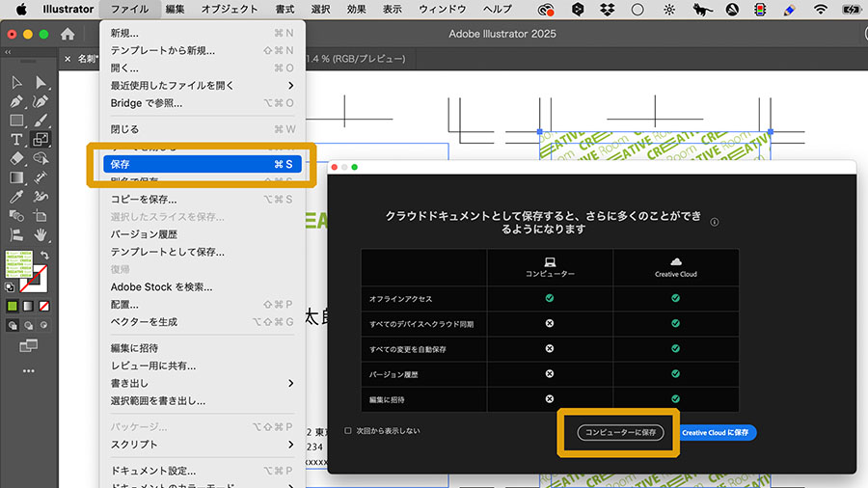Screen dimensions: 868x488
Task: Select the Pen tool
Action: (16, 102)
